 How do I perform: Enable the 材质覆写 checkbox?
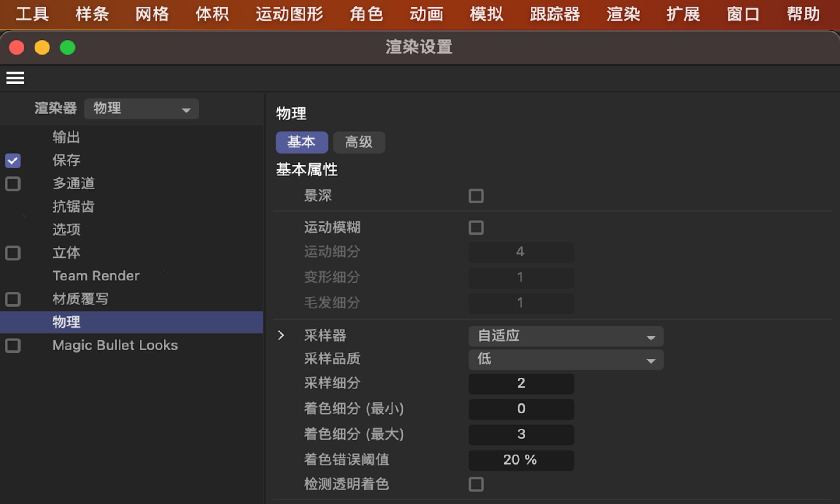pos(13,299)
